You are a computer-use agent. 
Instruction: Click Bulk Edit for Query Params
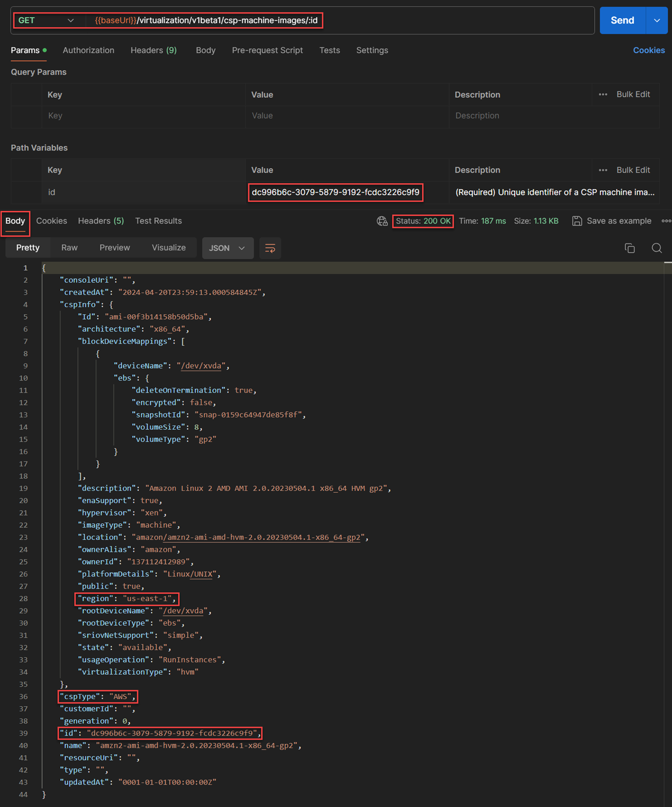point(633,95)
